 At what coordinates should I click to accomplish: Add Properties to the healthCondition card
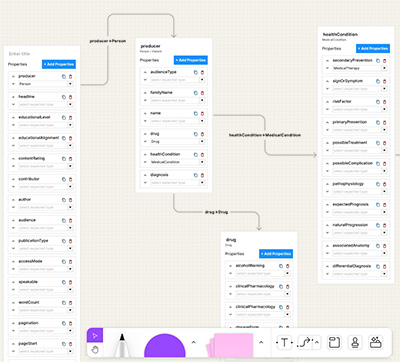tap(373, 48)
